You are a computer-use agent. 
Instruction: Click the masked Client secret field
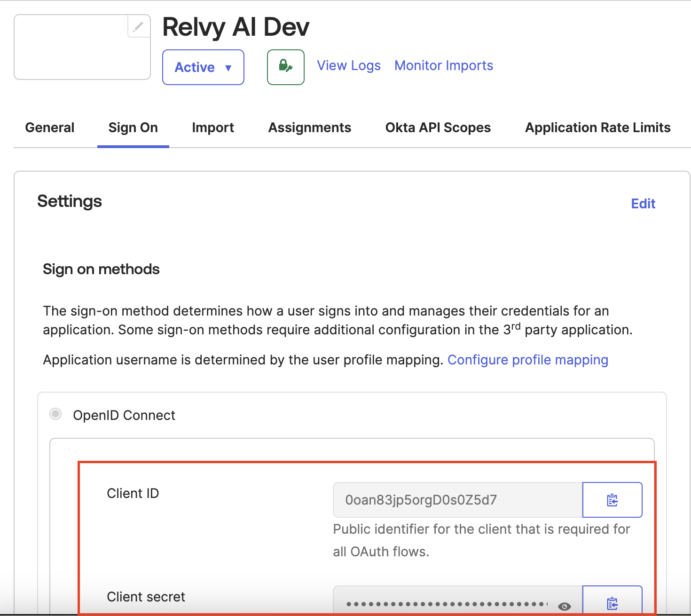click(x=457, y=601)
